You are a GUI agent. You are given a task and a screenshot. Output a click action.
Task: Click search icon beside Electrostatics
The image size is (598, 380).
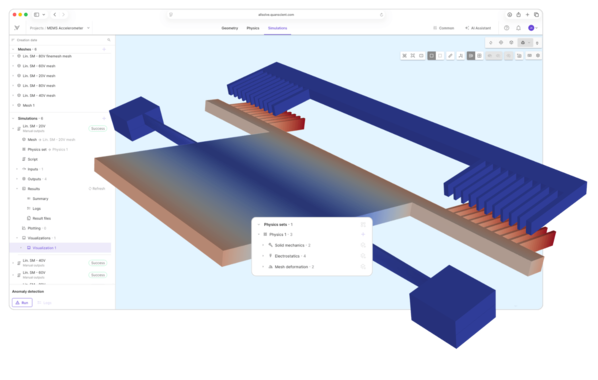[363, 256]
